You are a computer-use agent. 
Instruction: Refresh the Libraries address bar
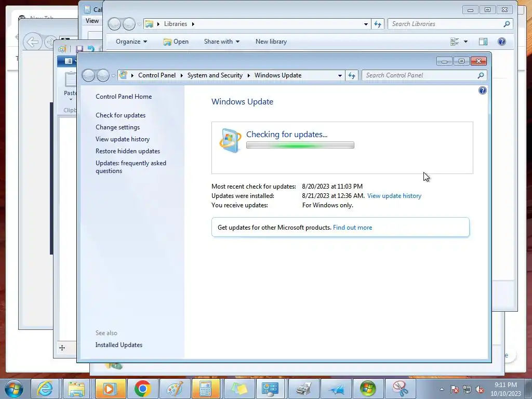point(378,24)
